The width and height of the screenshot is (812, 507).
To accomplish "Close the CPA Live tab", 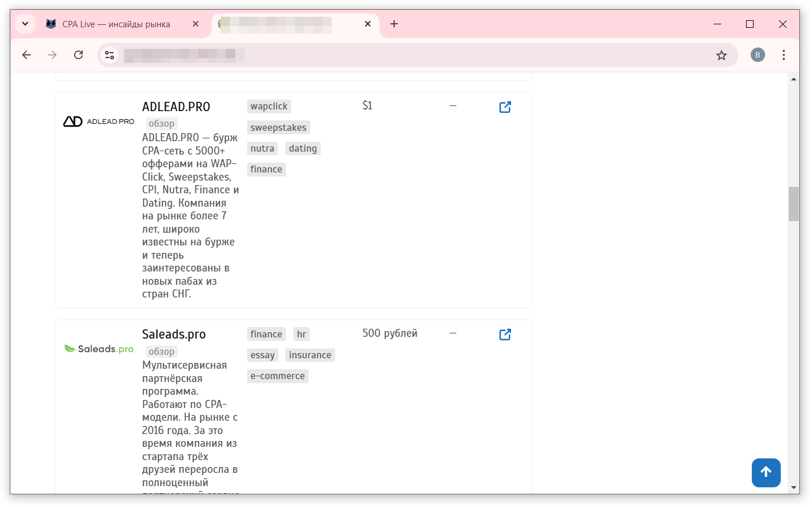I will (x=196, y=24).
